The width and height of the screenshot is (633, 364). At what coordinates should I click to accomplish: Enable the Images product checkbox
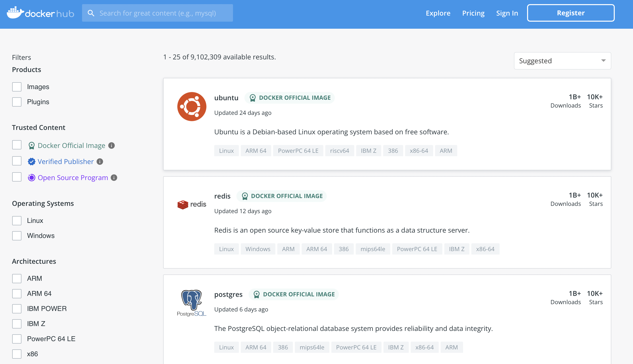(x=17, y=87)
